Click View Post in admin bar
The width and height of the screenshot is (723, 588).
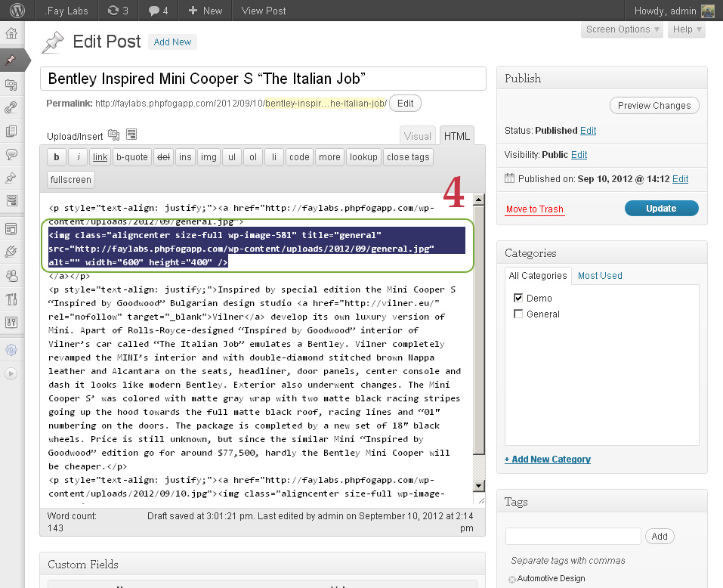[264, 10]
